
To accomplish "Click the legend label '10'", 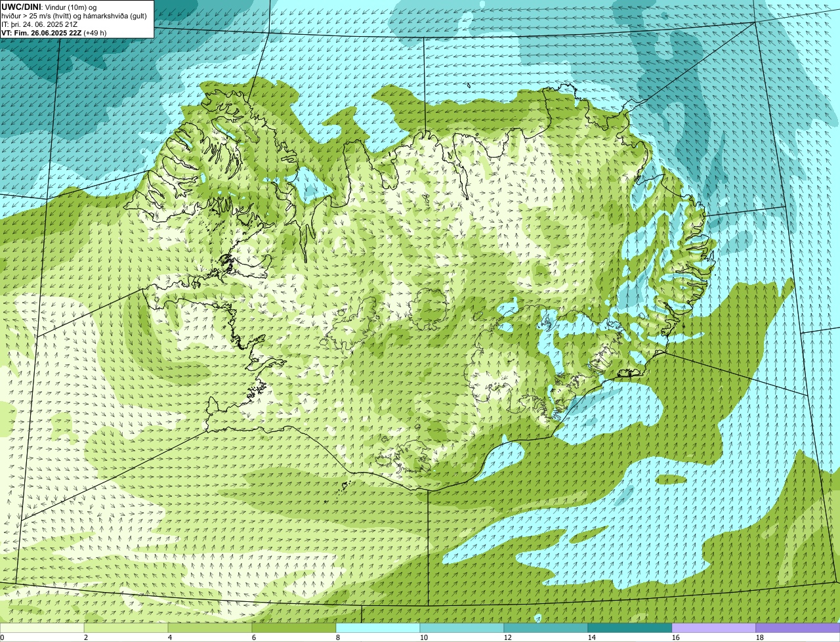I will 424,637.
